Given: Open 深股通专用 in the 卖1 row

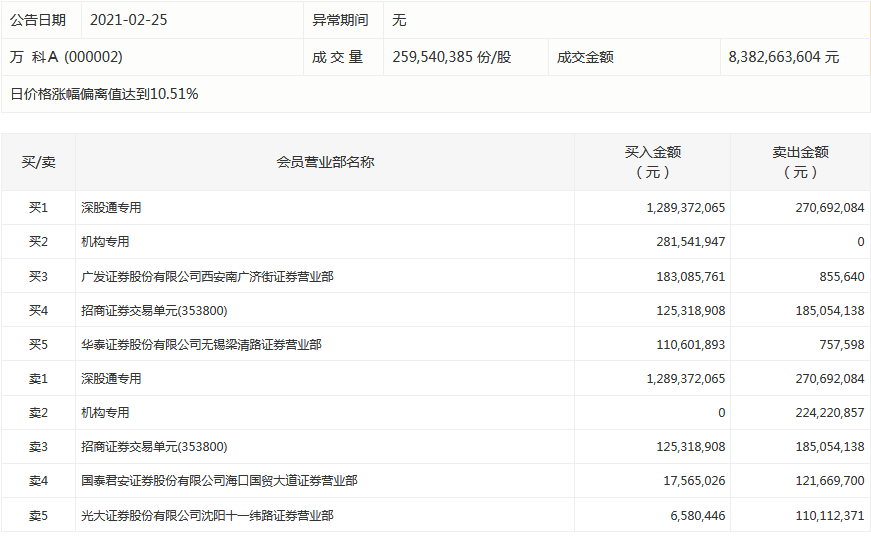Looking at the screenshot, I should point(111,379).
